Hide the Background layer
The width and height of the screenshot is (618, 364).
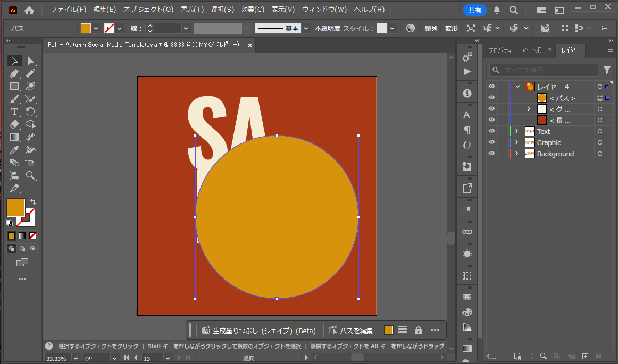click(491, 153)
